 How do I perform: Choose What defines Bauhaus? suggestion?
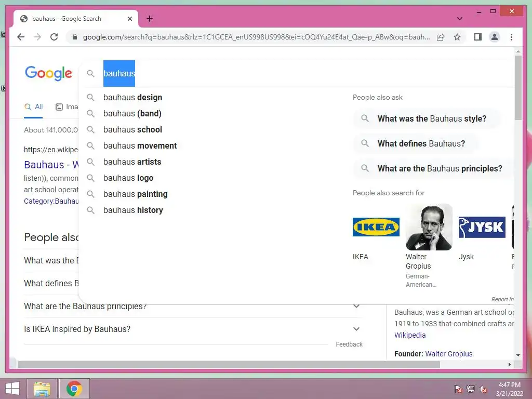point(416,143)
